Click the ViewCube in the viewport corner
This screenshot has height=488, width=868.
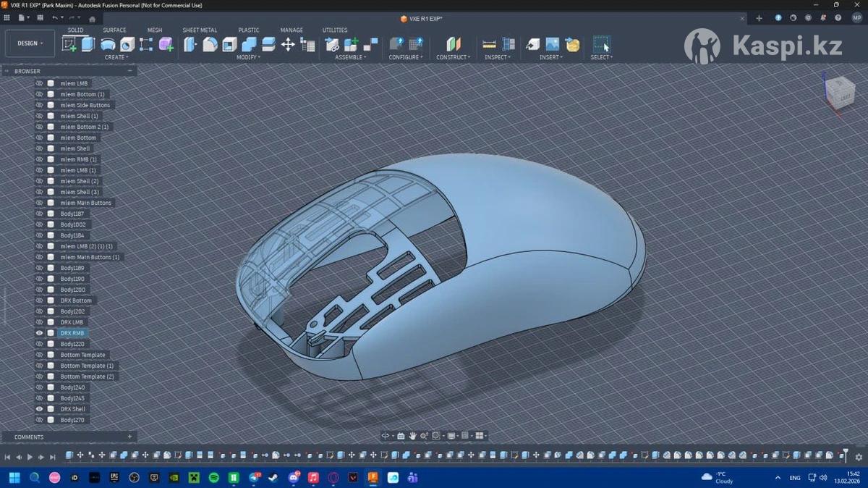coord(838,89)
